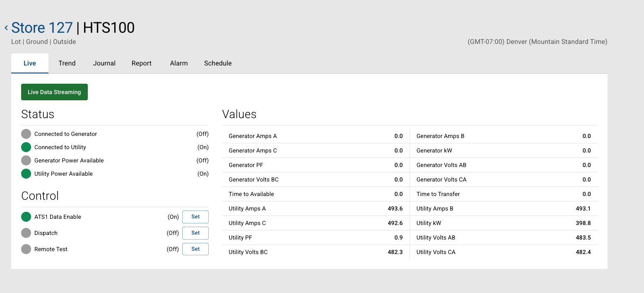Click the green Connected to Utility indicator
Image resolution: width=644 pixels, height=293 pixels.
(26, 147)
